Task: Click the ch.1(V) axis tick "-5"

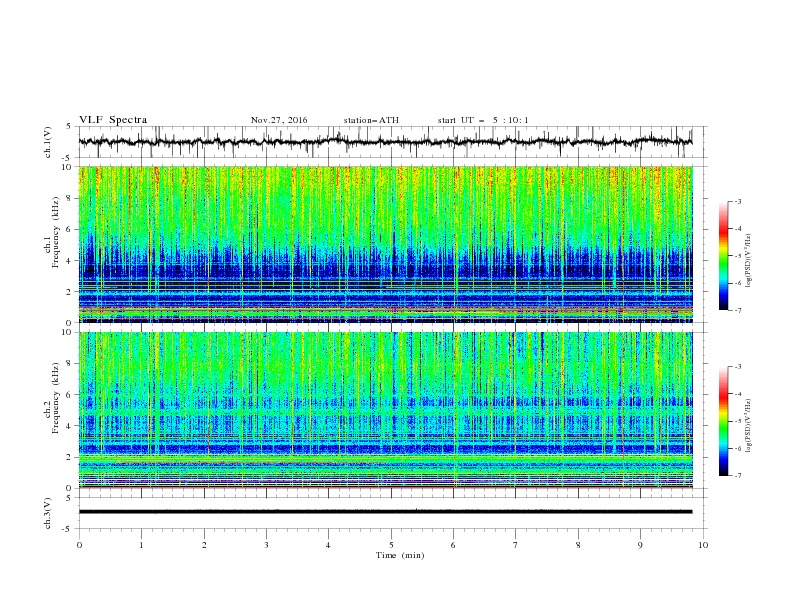Action: point(68,158)
